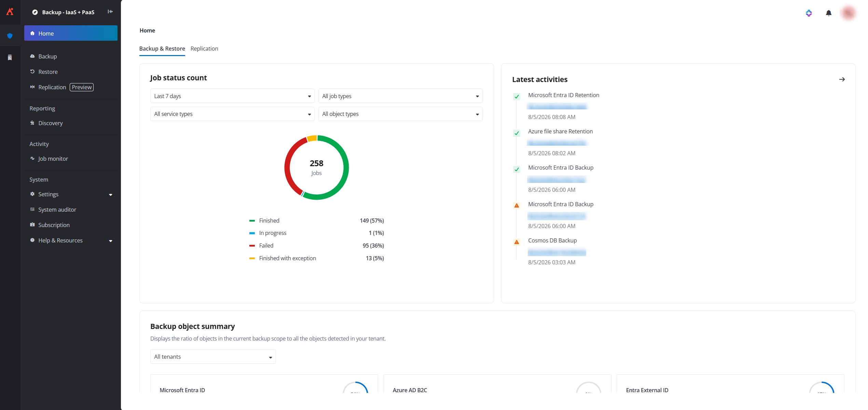The width and height of the screenshot is (868, 410).
Task: Click the Restore arrow icon
Action: pyautogui.click(x=32, y=71)
